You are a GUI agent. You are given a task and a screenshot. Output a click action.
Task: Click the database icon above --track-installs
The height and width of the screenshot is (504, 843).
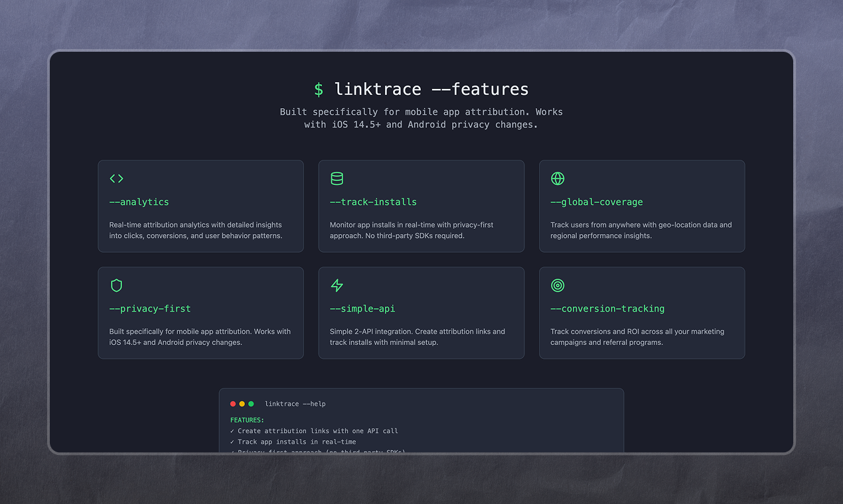(x=337, y=178)
